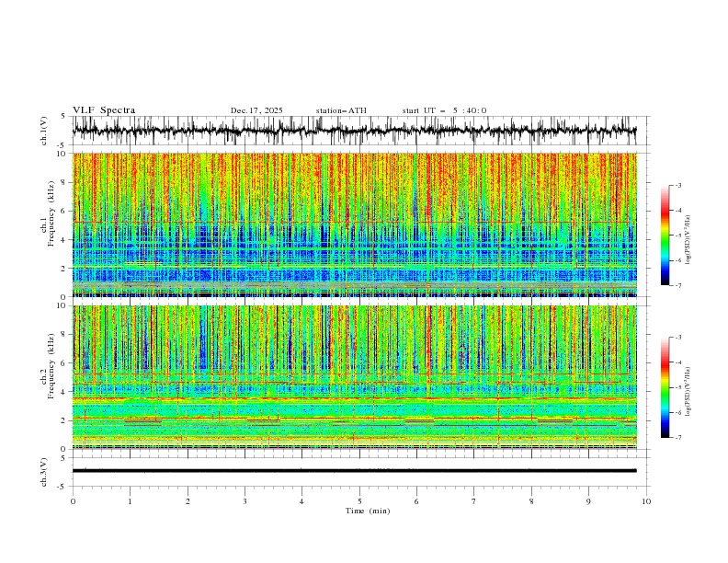Click time axis tick label "1"

pyautogui.click(x=130, y=501)
